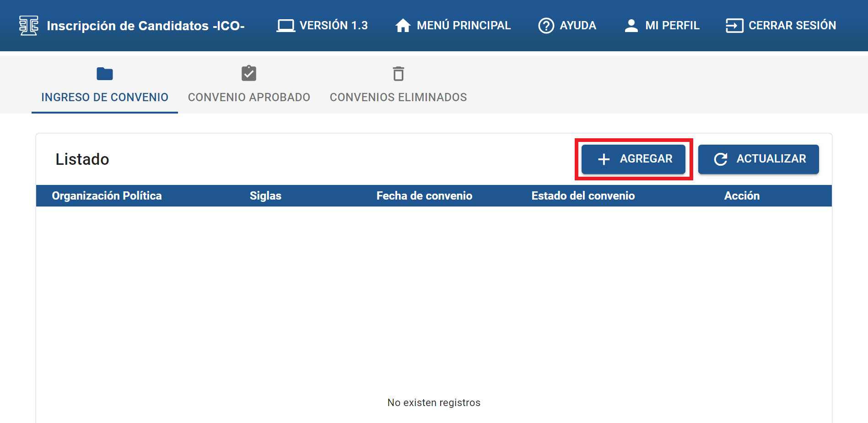Click the ICO application logo icon
The image size is (868, 423).
(x=28, y=26)
